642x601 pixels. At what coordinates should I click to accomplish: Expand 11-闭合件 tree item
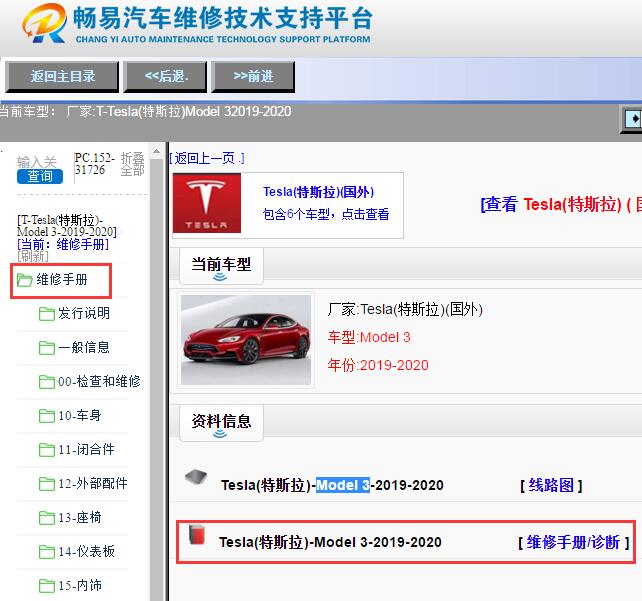86,450
